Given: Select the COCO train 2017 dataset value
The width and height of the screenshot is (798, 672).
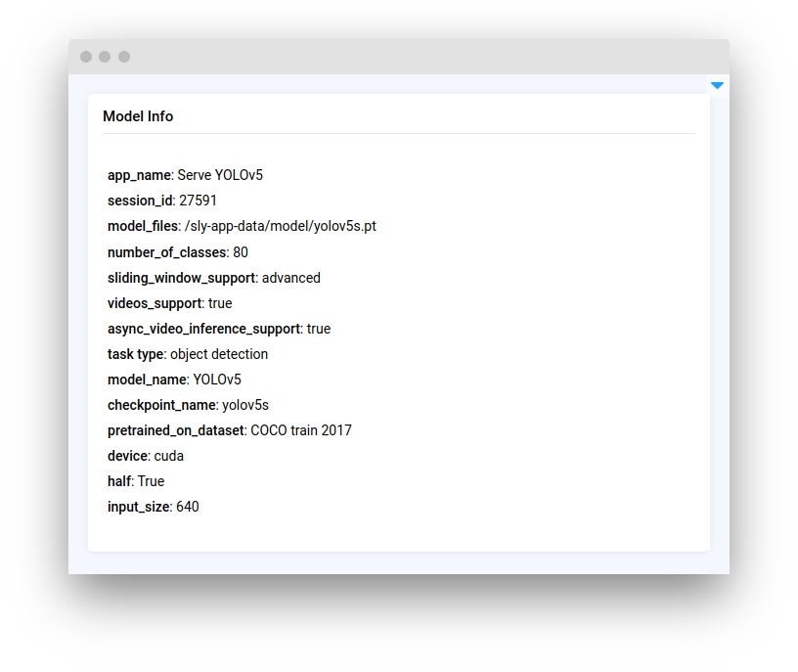Looking at the screenshot, I should click(301, 430).
